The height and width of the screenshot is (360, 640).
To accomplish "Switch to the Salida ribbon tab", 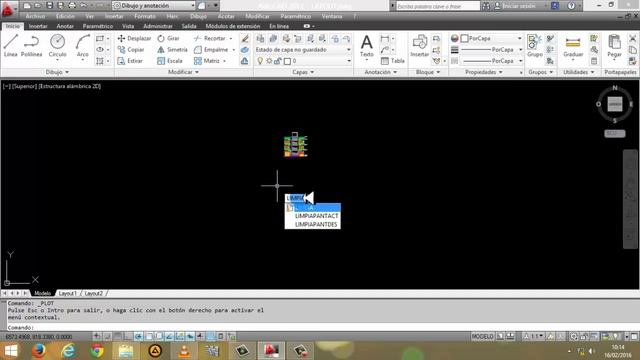I will 189,26.
